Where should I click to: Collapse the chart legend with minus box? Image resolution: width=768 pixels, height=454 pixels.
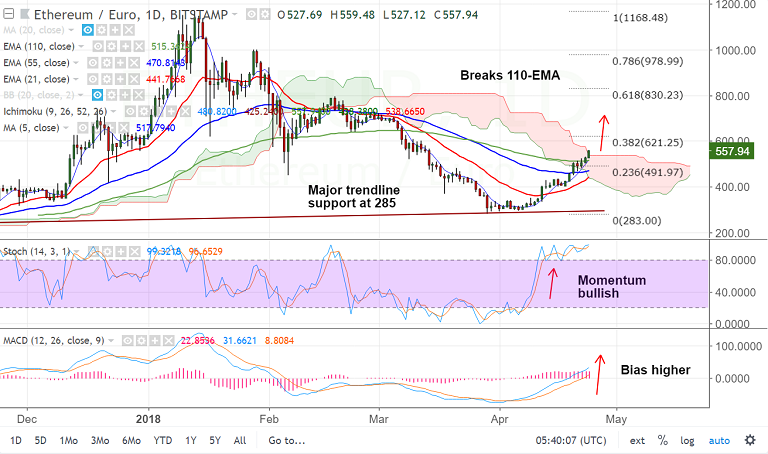pyautogui.click(x=8, y=14)
